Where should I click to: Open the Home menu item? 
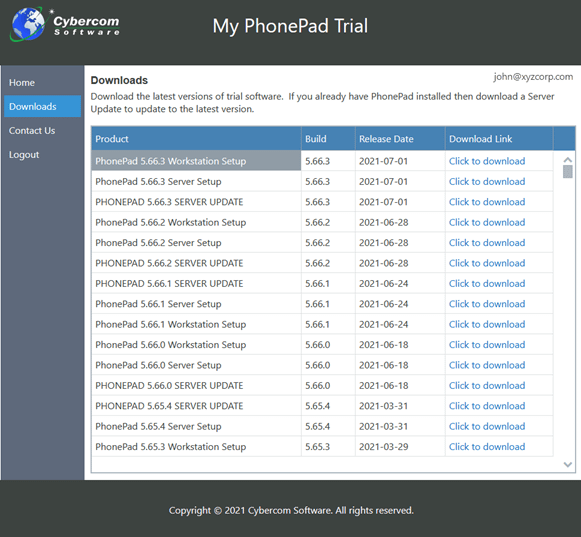[22, 83]
